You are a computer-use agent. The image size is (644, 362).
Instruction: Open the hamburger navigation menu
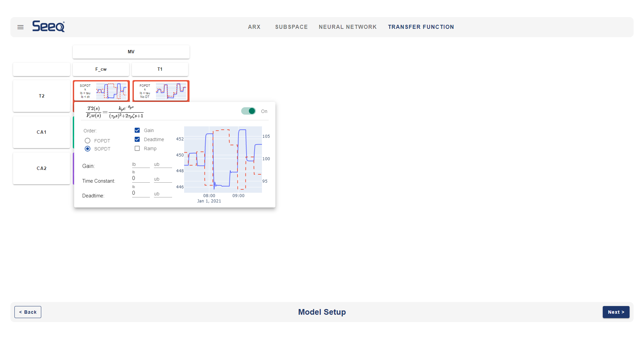pos(20,27)
